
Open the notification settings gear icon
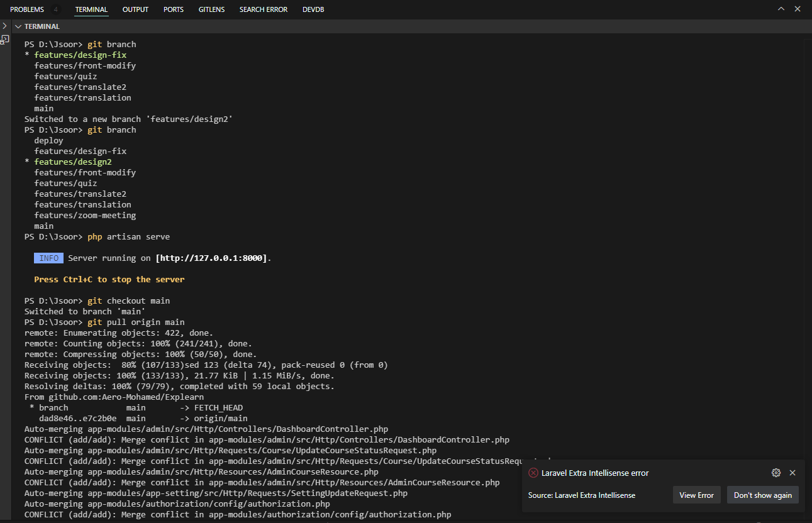[x=776, y=473]
